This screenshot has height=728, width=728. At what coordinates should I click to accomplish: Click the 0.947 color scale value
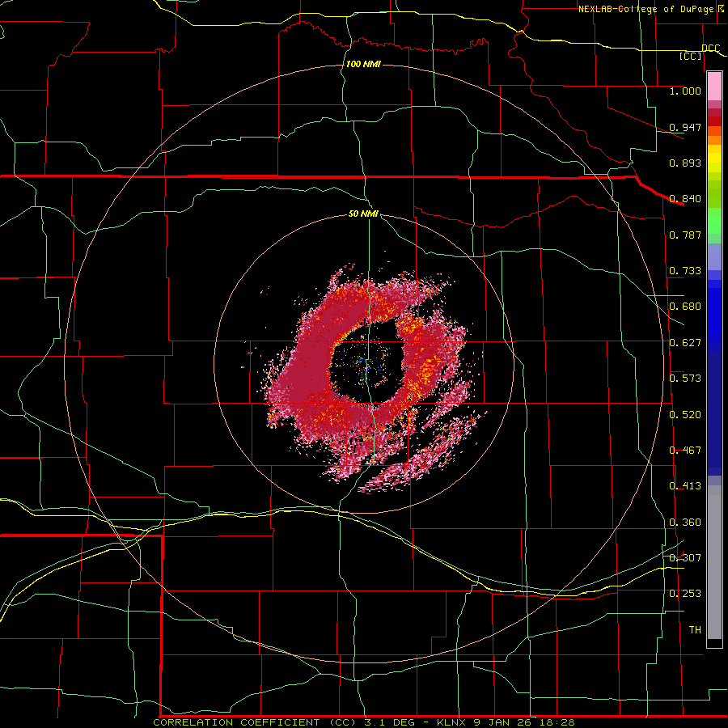click(685, 127)
